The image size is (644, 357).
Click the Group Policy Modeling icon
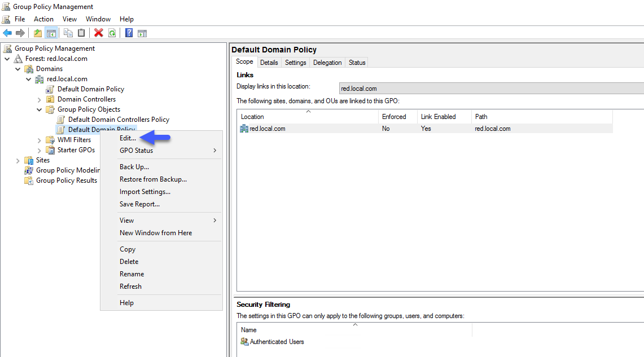click(x=29, y=170)
